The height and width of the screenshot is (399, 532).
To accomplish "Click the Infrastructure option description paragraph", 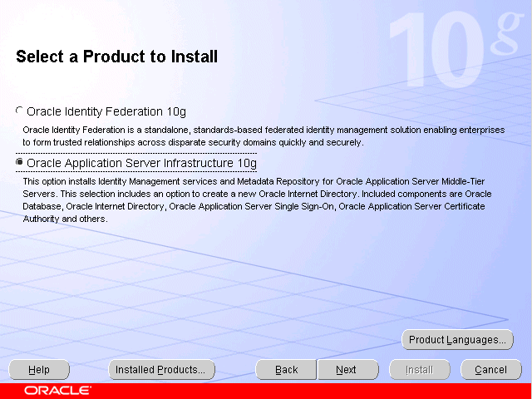I will coord(257,200).
